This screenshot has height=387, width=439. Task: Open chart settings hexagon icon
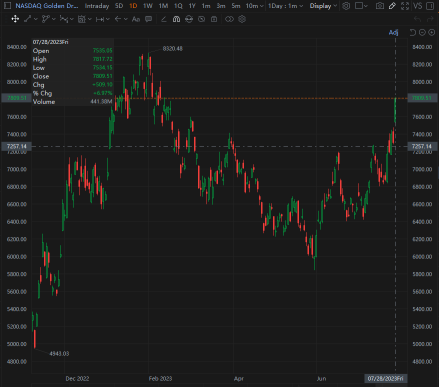coord(346,6)
